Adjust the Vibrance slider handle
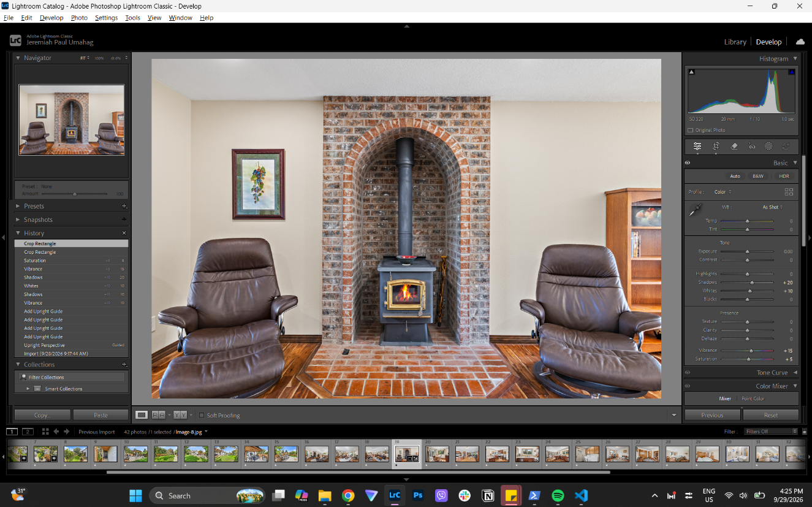The width and height of the screenshot is (812, 507). coord(751,351)
